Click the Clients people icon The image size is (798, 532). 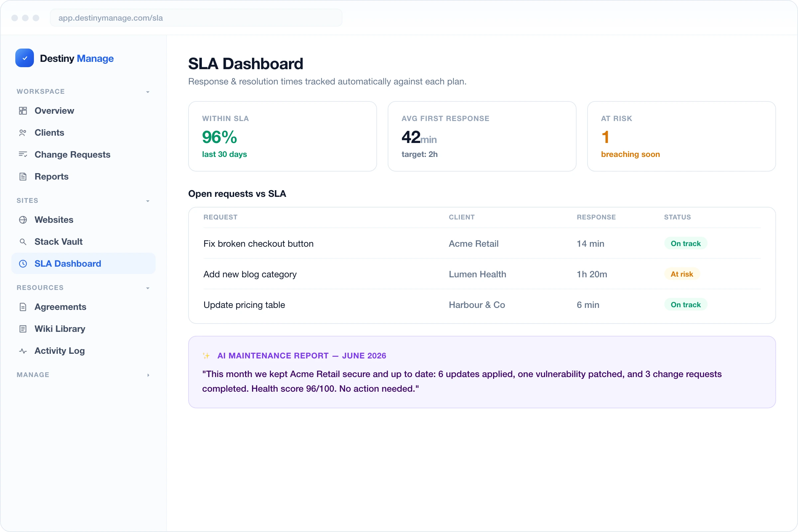click(23, 133)
